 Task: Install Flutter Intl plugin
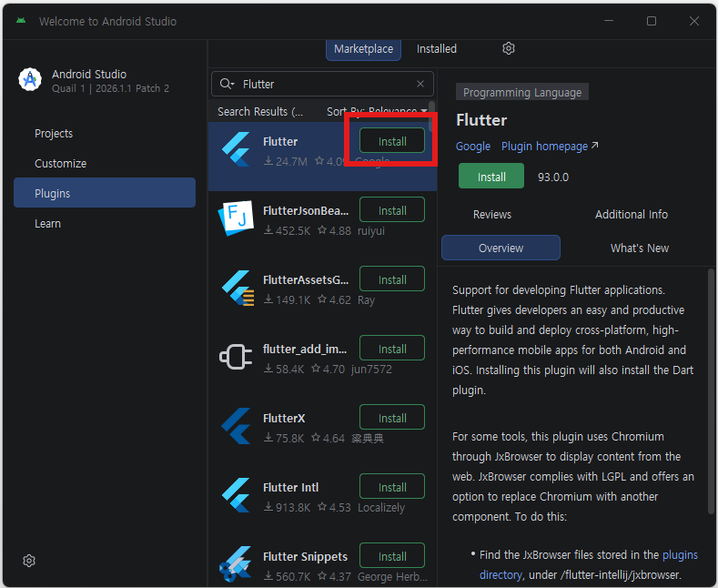[x=392, y=487]
